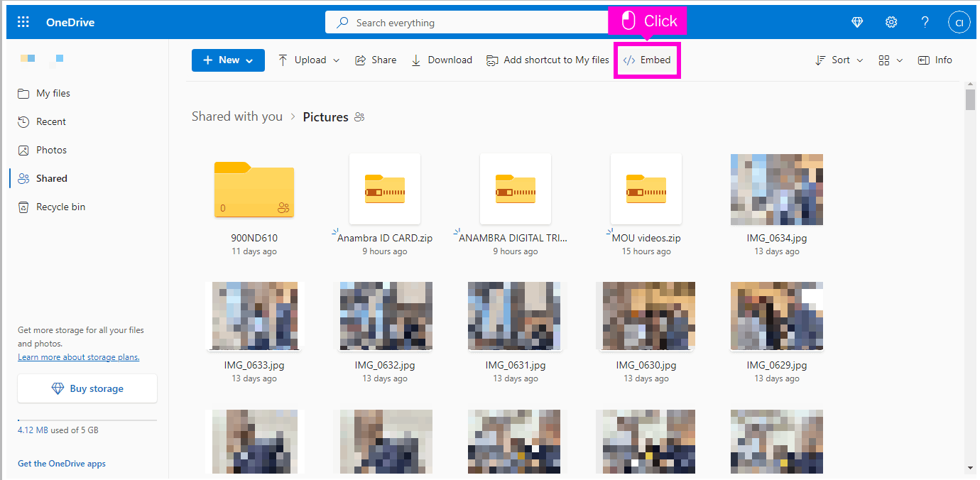980x480 pixels.
Task: Open the Help question mark icon
Action: 925,22
